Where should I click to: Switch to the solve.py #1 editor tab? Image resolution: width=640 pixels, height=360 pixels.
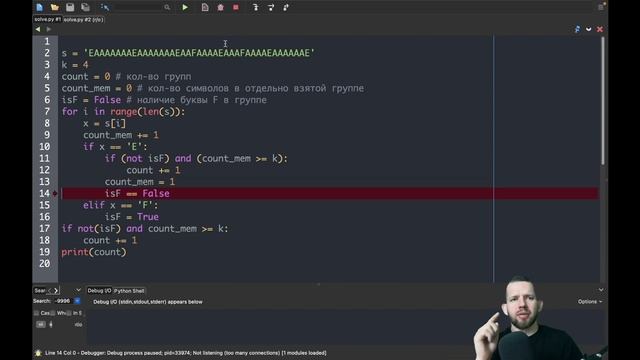pos(47,19)
